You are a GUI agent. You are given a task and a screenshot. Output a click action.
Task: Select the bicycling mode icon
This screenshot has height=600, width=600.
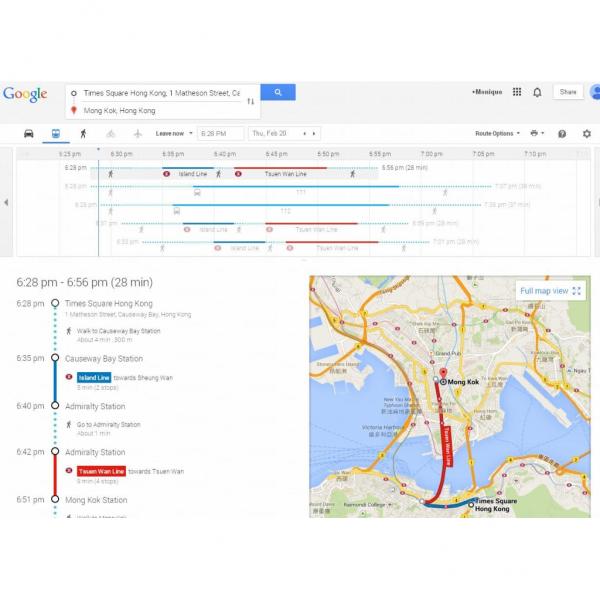[111, 134]
